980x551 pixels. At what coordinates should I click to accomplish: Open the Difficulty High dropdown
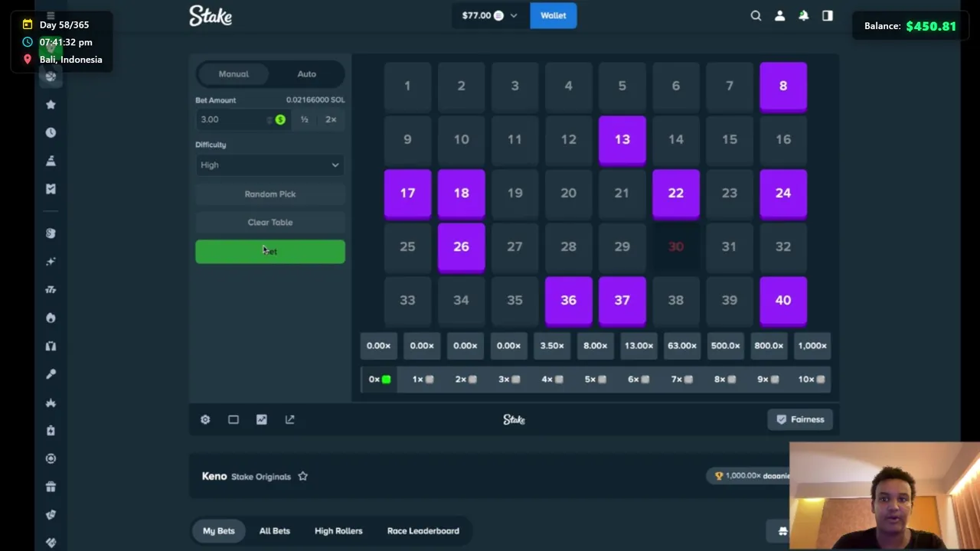pos(270,165)
